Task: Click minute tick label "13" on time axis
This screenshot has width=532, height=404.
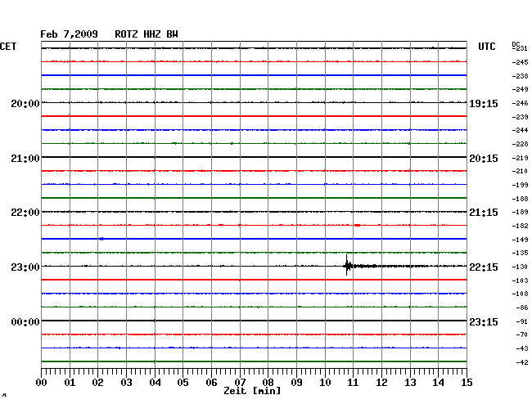Action: click(x=410, y=383)
